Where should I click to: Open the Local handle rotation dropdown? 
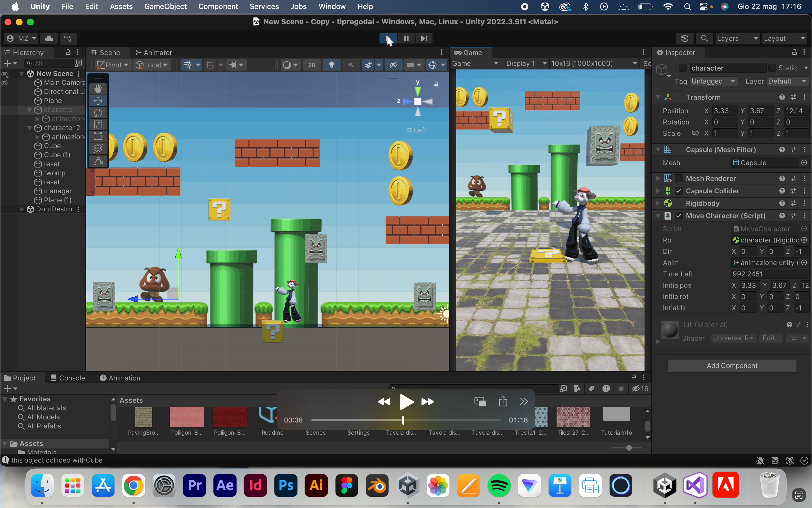(152, 65)
